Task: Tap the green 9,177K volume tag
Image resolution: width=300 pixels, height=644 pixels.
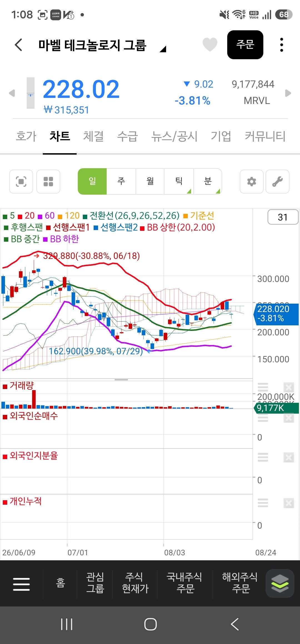Action: pos(276,408)
